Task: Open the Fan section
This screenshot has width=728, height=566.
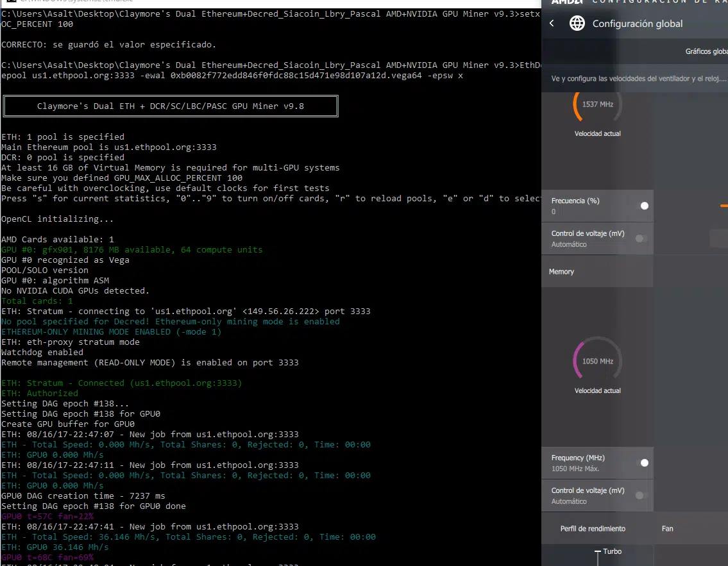Action: click(x=667, y=528)
